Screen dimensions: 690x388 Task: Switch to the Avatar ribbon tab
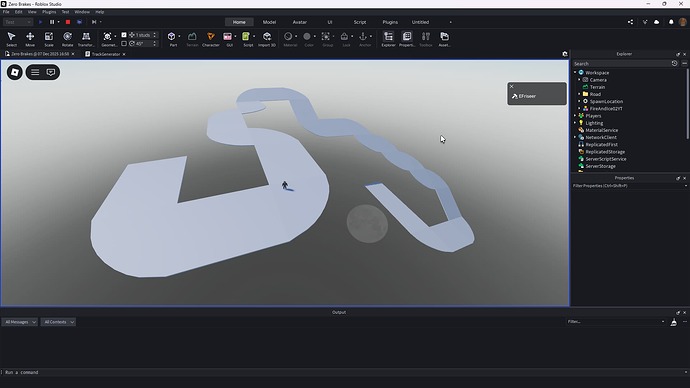tap(300, 22)
